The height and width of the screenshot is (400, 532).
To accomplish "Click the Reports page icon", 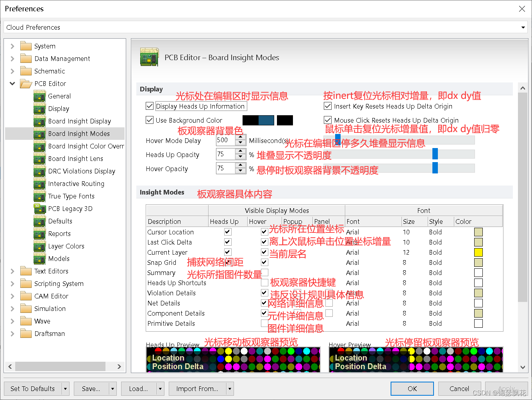I will pos(39,234).
